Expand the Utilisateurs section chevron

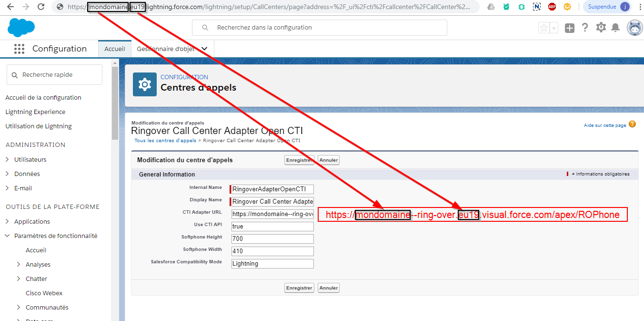(x=7, y=159)
